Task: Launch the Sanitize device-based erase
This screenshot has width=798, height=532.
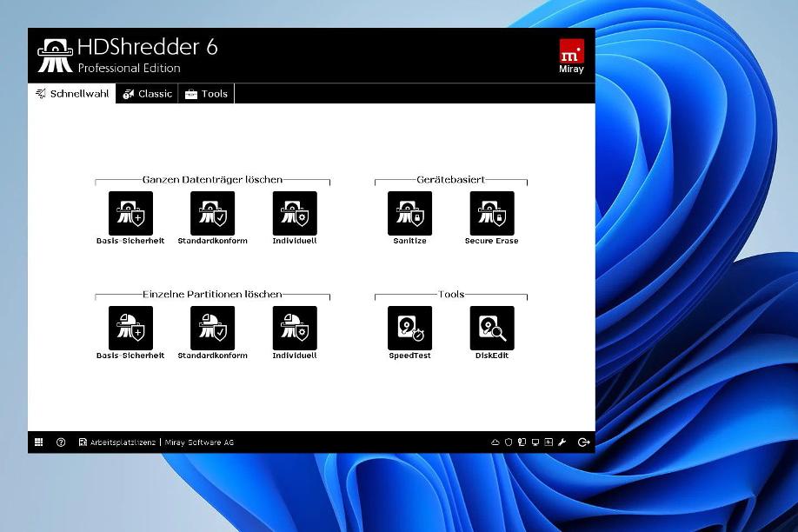Action: click(x=409, y=213)
